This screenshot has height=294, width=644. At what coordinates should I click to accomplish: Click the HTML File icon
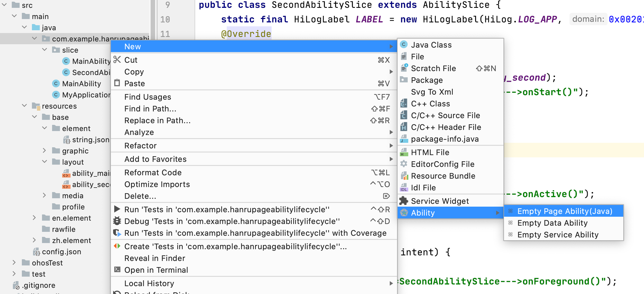pyautogui.click(x=404, y=152)
